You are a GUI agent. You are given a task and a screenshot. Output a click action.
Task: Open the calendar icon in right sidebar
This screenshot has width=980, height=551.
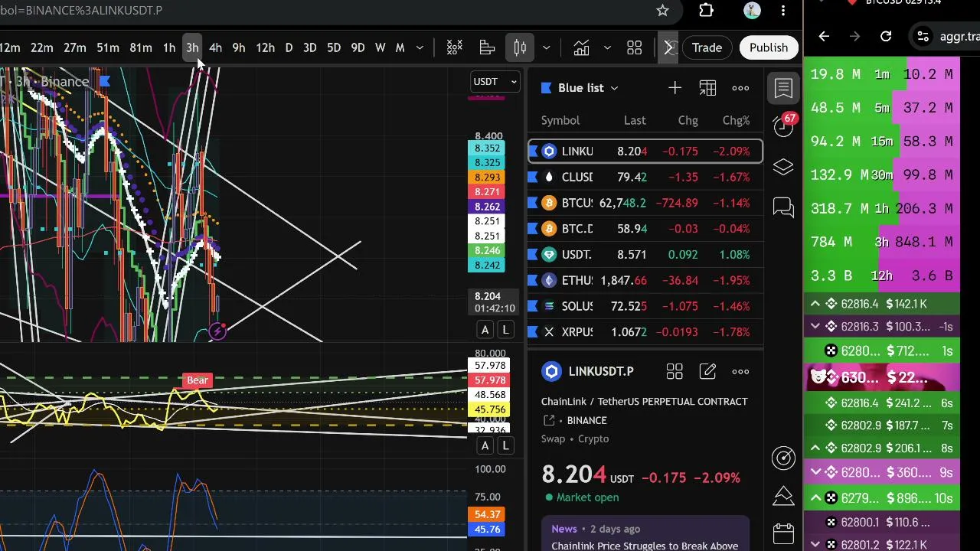pos(783,533)
